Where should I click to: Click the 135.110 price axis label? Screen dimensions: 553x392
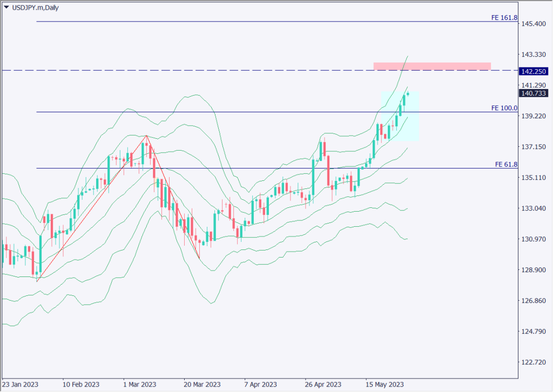(x=532, y=178)
